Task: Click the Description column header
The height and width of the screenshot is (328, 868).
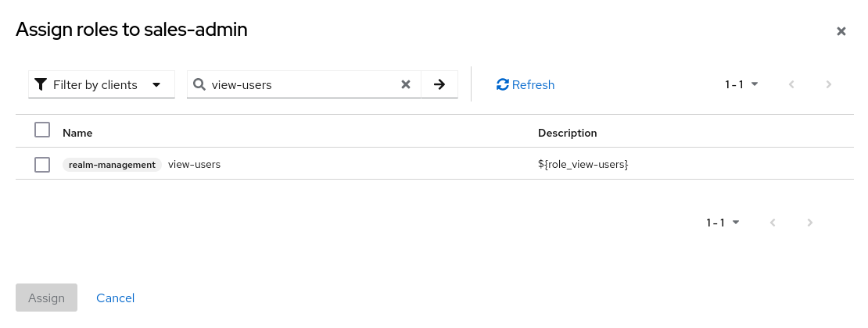Action: [x=567, y=133]
